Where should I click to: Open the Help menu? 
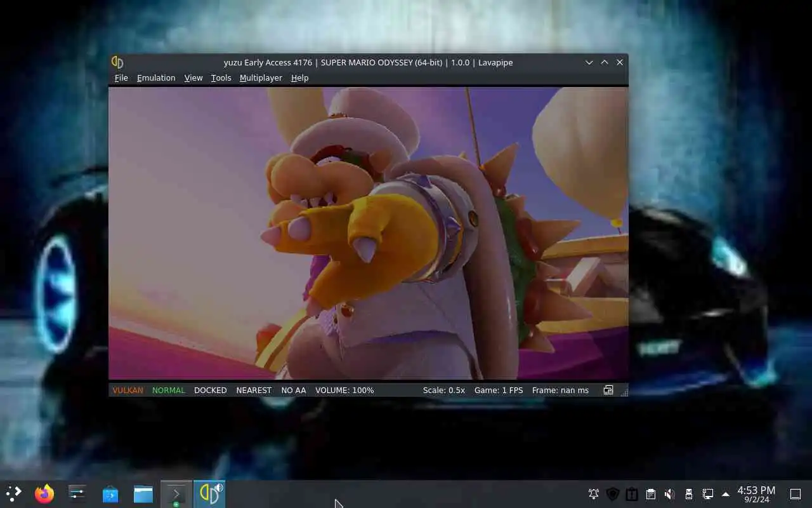[x=299, y=77]
